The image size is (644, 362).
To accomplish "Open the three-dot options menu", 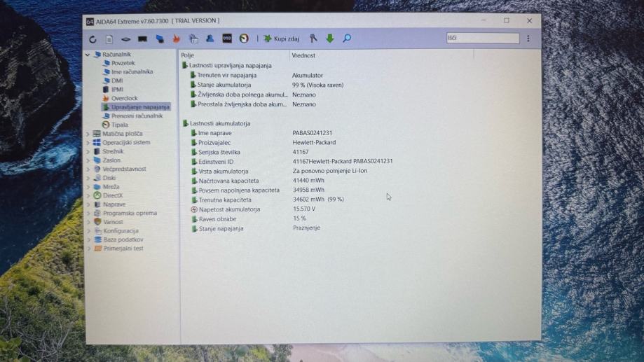I will (528, 39).
